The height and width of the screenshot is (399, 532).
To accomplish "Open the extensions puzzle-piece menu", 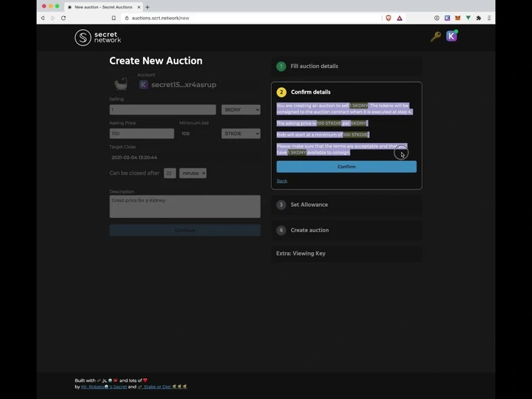I will (x=479, y=18).
